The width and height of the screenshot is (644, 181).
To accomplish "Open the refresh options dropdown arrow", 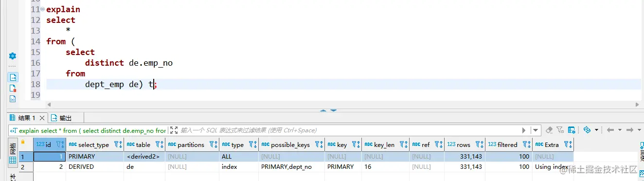I will tap(596, 130).
